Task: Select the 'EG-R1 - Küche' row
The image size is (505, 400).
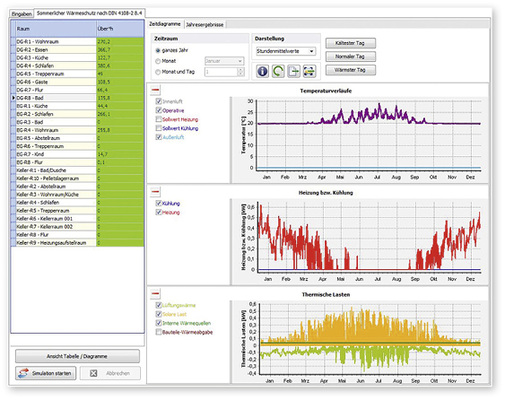Action: [77, 106]
